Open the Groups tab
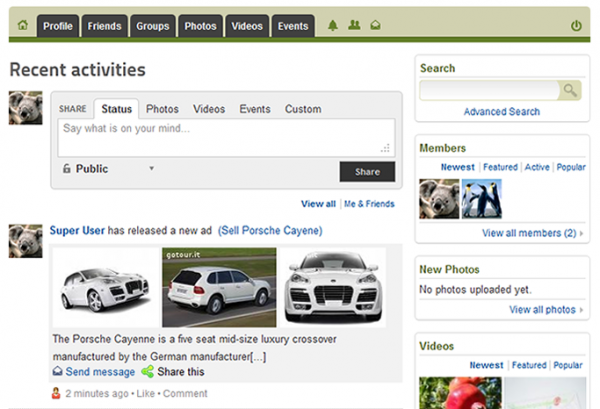 click(153, 26)
